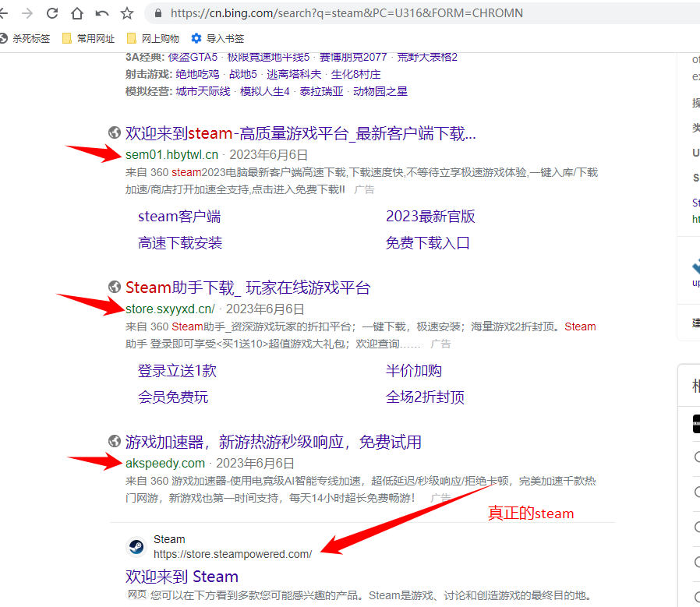Viewport: 700px width, 607px height.
Task: Click the steam客户端 sublink
Action: pos(179,217)
